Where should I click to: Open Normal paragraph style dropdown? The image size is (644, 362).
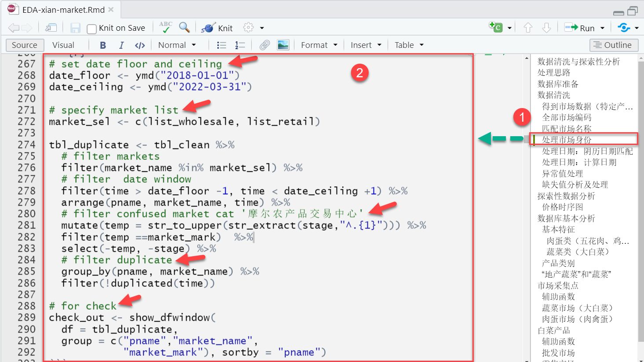177,45
